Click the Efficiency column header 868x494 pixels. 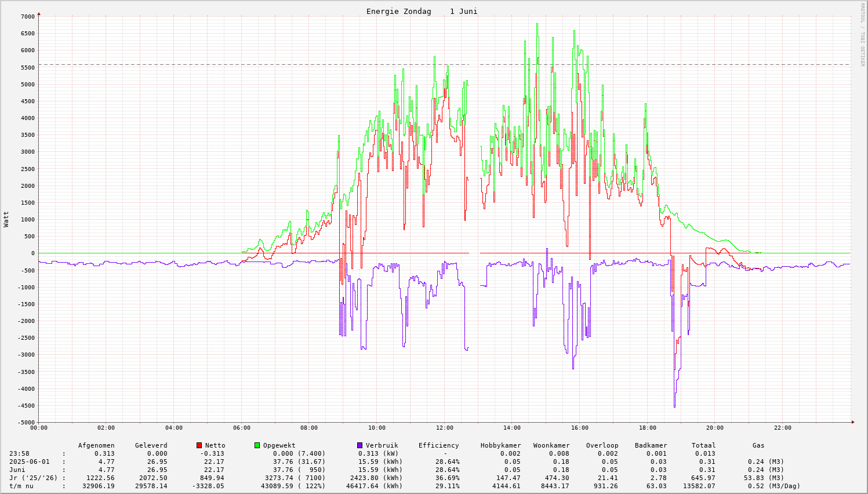point(438,445)
